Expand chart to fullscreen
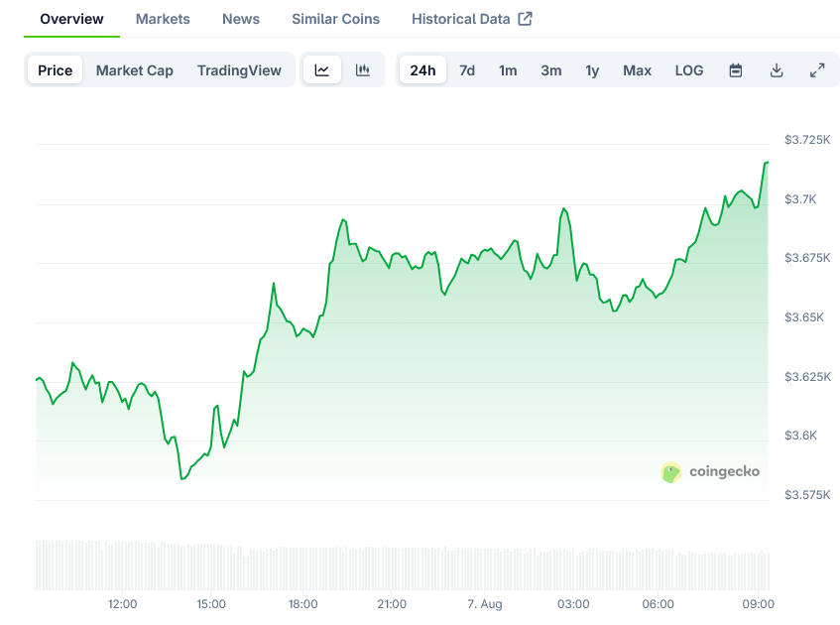 click(817, 70)
